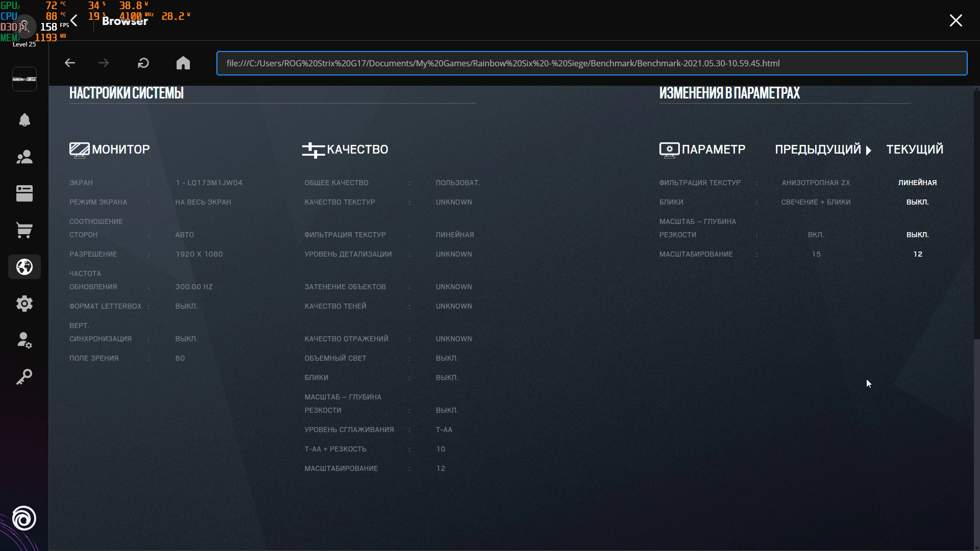Click the refresh rate '300.00 HZ'
Viewport: 980px width, 551px height.
point(194,287)
